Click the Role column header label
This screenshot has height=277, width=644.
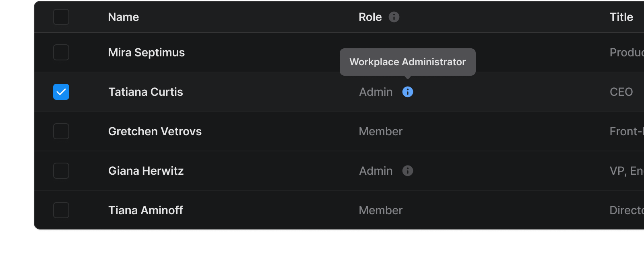pos(370,17)
